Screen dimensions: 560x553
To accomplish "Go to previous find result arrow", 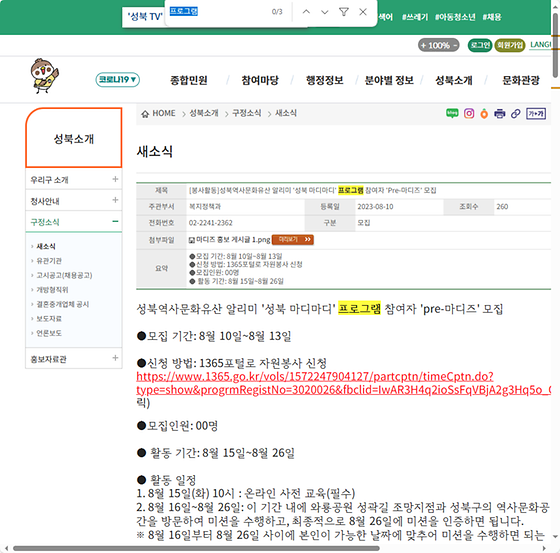I will (x=306, y=12).
